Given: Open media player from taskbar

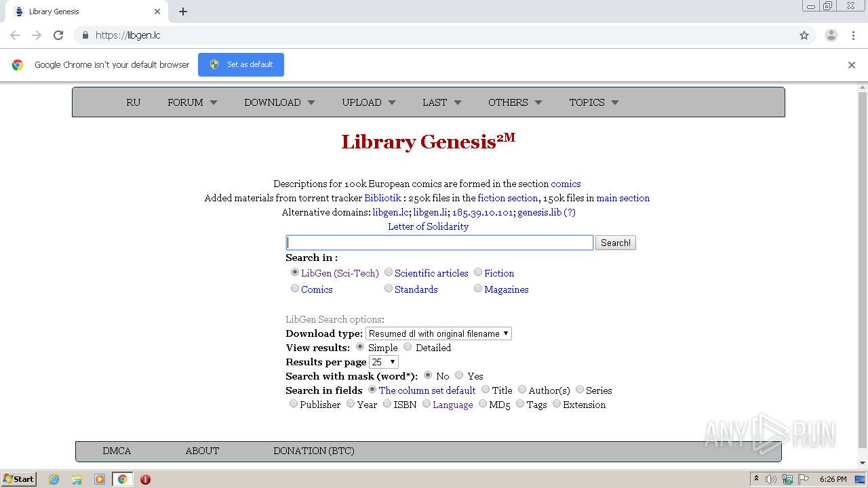Looking at the screenshot, I should tap(99, 479).
